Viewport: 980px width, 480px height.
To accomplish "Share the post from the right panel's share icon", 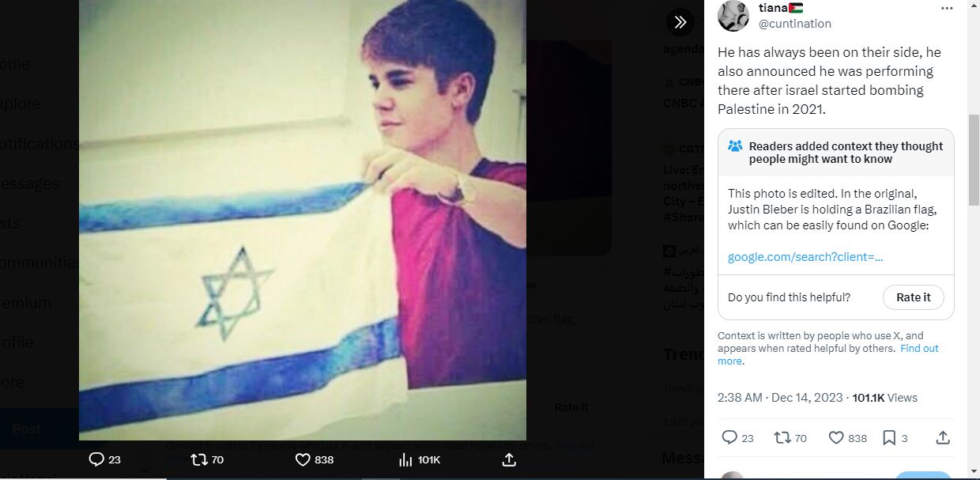I will (942, 437).
